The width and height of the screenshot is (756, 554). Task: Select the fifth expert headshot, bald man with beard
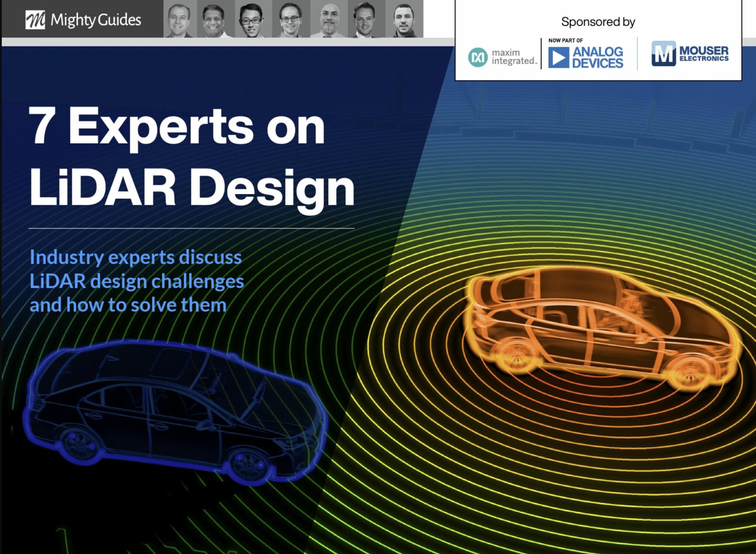click(x=329, y=19)
